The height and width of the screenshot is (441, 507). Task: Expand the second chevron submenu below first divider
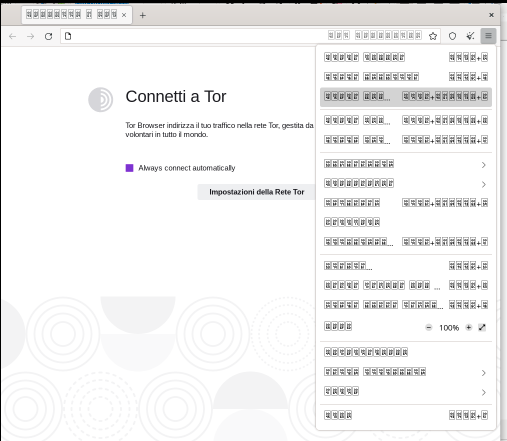click(x=406, y=184)
